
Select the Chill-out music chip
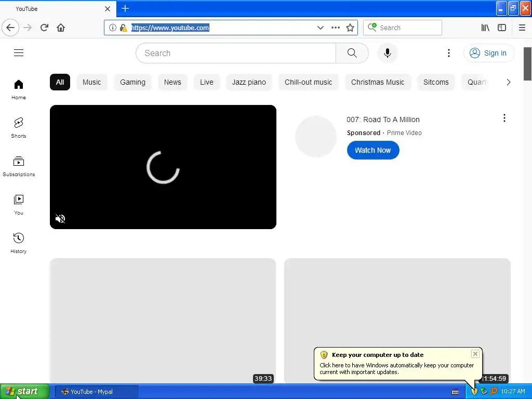pyautogui.click(x=309, y=82)
